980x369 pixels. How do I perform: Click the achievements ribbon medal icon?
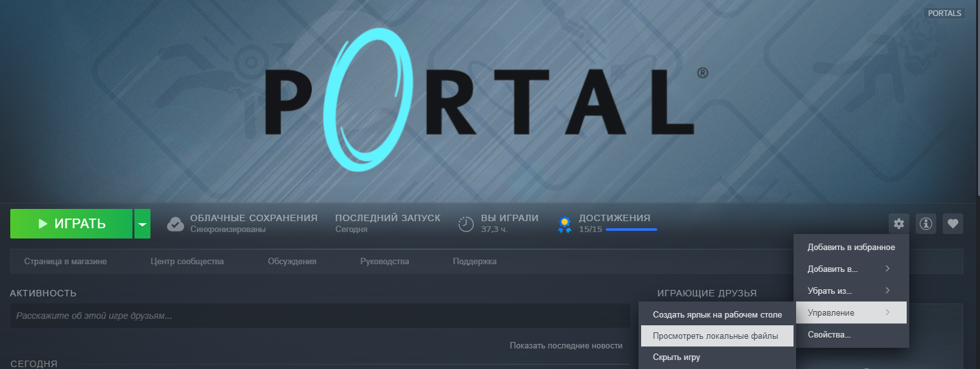pyautogui.click(x=565, y=224)
